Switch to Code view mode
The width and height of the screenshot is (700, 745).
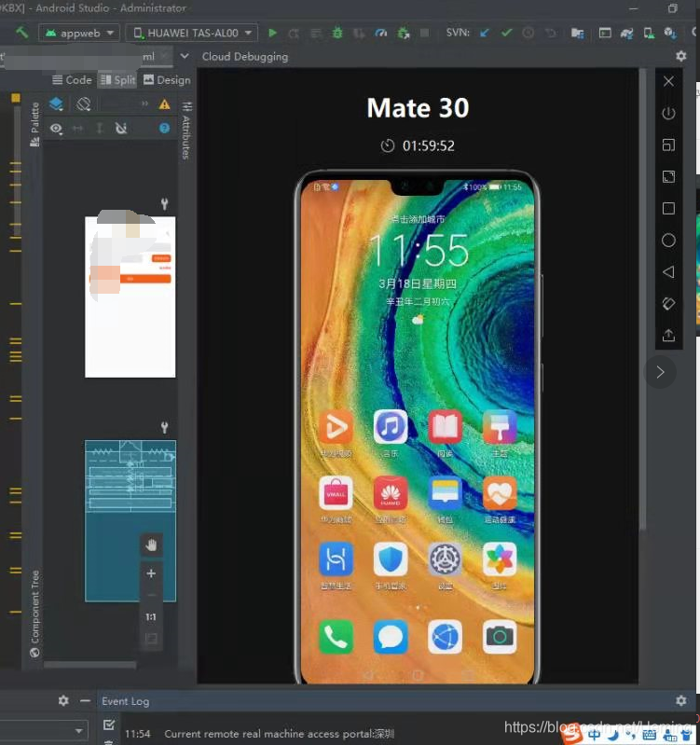[72, 80]
